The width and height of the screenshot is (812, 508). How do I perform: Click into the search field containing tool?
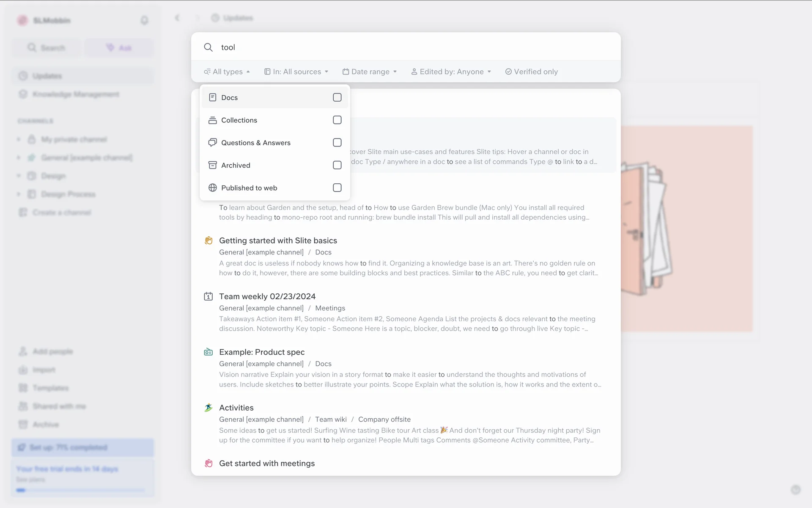click(x=381, y=47)
